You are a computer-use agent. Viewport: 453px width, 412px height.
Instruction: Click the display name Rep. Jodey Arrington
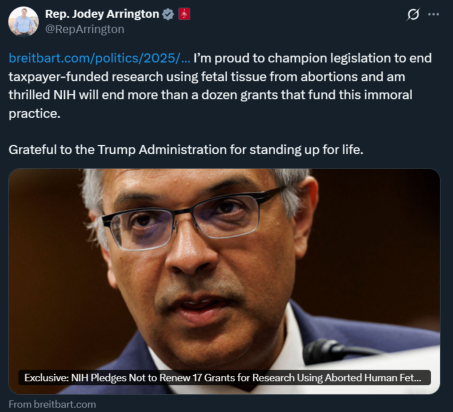[x=102, y=14]
